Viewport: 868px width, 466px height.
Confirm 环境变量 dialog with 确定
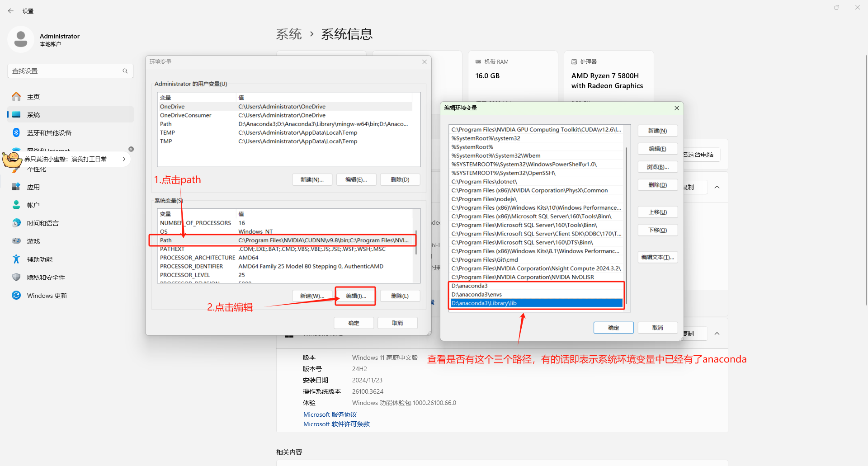point(354,323)
